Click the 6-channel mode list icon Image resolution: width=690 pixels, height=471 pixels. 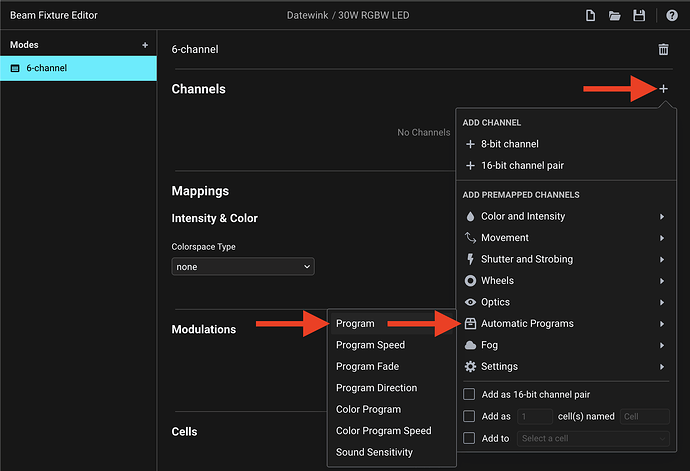[15, 68]
